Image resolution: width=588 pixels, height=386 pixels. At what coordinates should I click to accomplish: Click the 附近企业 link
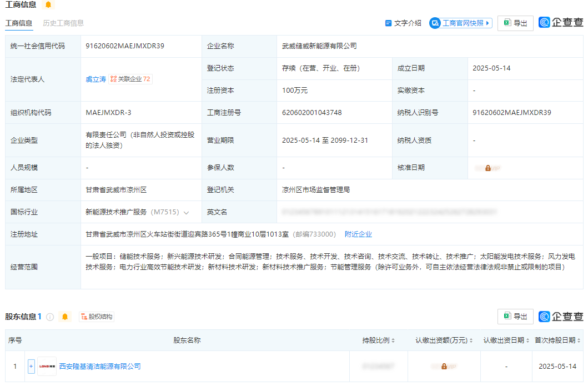tap(358, 234)
